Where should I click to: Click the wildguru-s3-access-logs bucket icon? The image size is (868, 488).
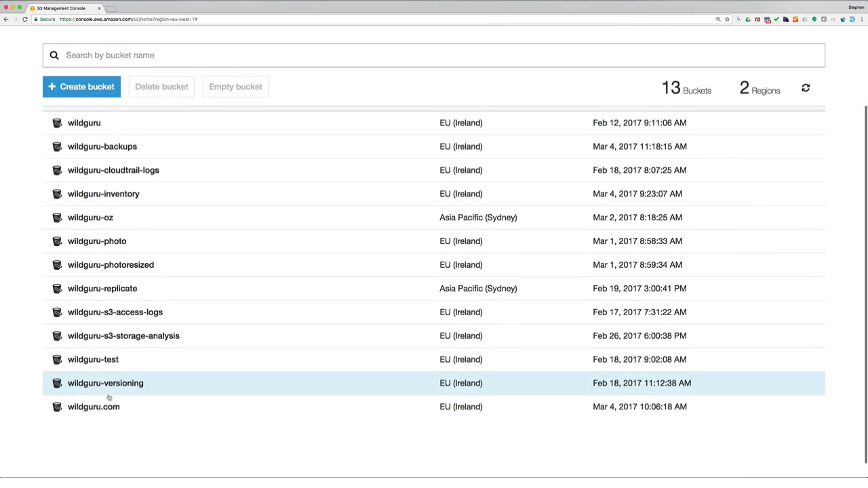(57, 312)
